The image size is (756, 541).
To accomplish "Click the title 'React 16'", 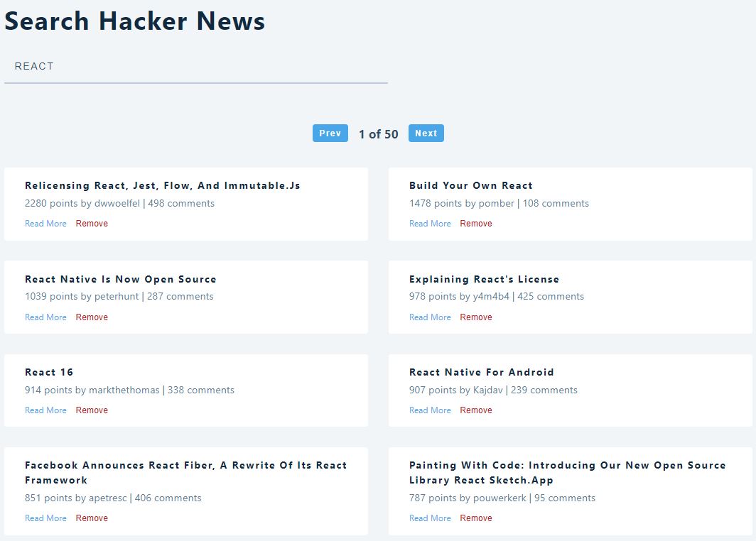I will 49,373.
